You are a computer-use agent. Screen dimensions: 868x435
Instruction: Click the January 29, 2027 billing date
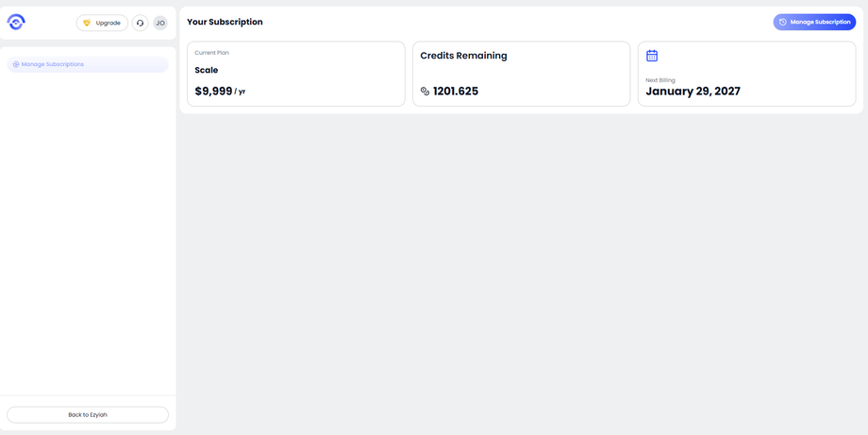pos(693,92)
